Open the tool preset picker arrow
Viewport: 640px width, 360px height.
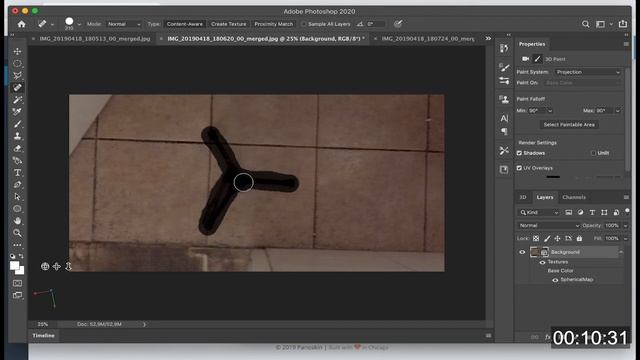[52, 24]
